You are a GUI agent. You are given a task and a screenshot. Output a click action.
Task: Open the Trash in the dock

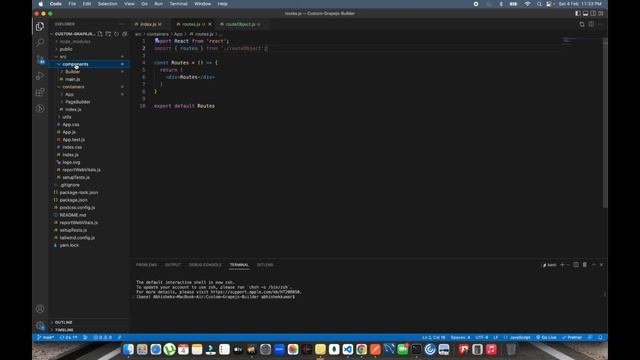(x=511, y=349)
